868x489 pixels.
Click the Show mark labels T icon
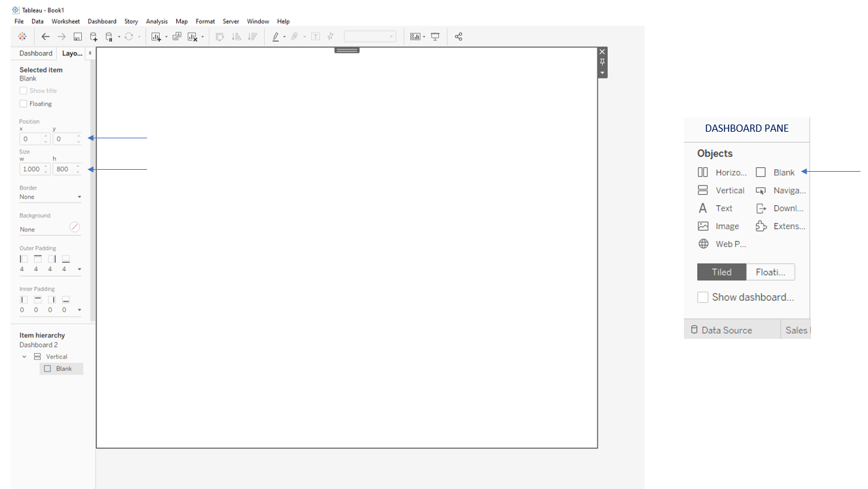pyautogui.click(x=315, y=37)
